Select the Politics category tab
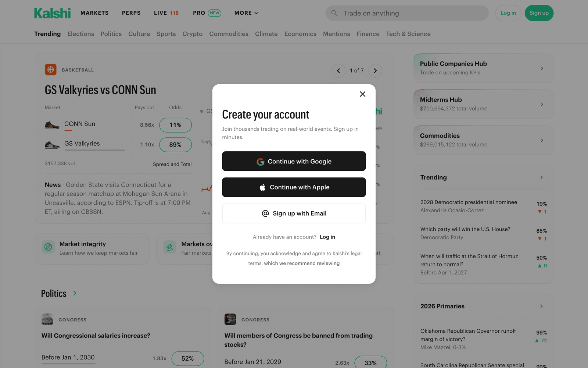 (111, 34)
